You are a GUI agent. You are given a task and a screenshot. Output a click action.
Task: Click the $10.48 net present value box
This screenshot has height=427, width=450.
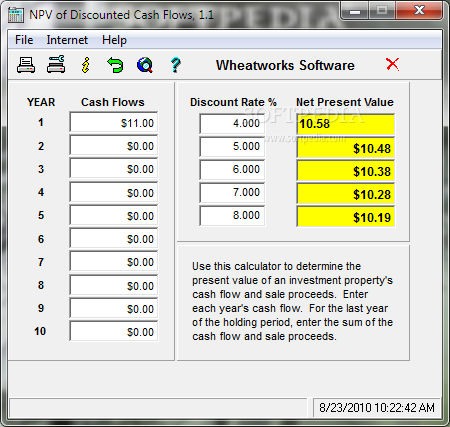345,147
